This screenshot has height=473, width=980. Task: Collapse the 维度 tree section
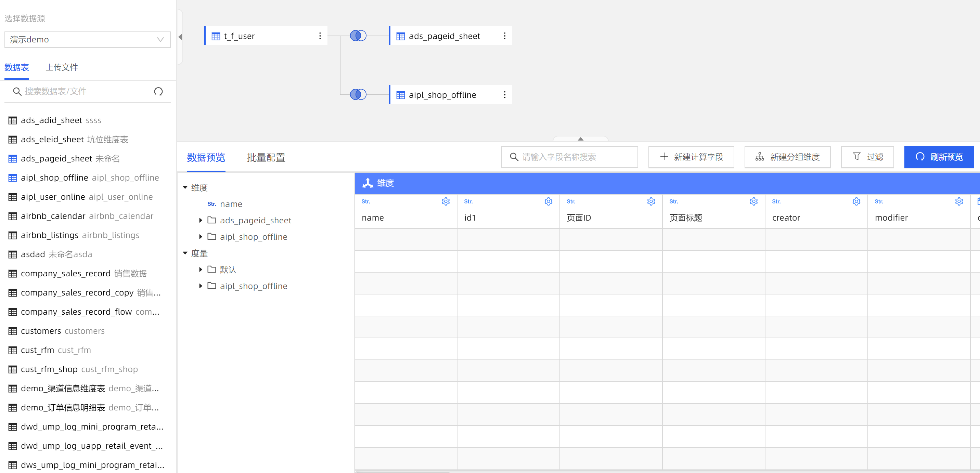185,187
